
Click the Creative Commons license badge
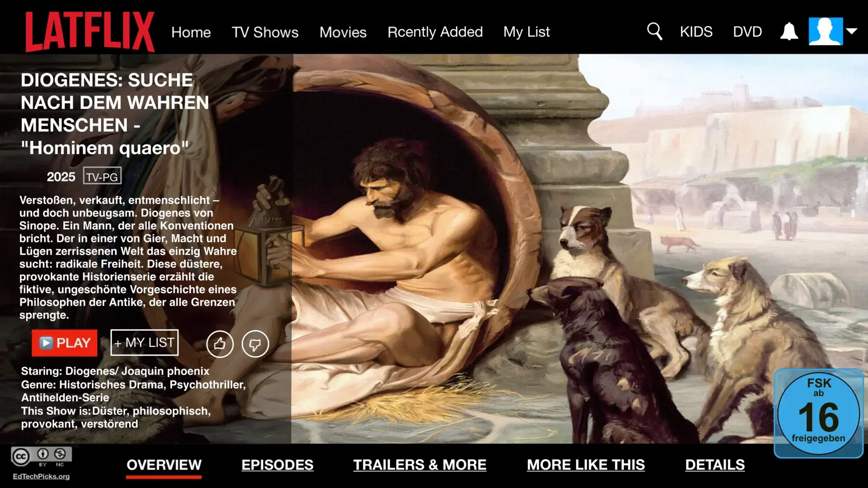pyautogui.click(x=41, y=456)
